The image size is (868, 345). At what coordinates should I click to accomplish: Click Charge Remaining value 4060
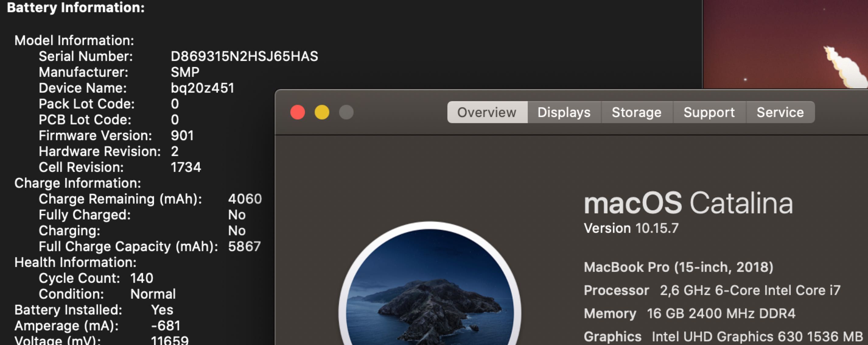point(245,199)
